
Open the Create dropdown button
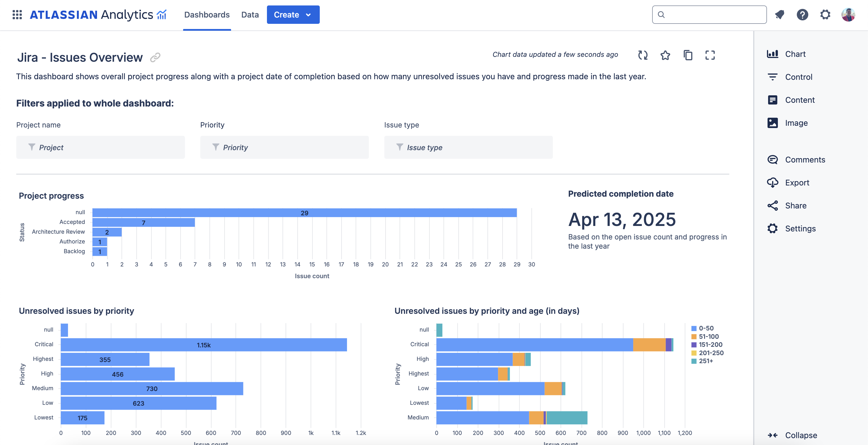[293, 14]
